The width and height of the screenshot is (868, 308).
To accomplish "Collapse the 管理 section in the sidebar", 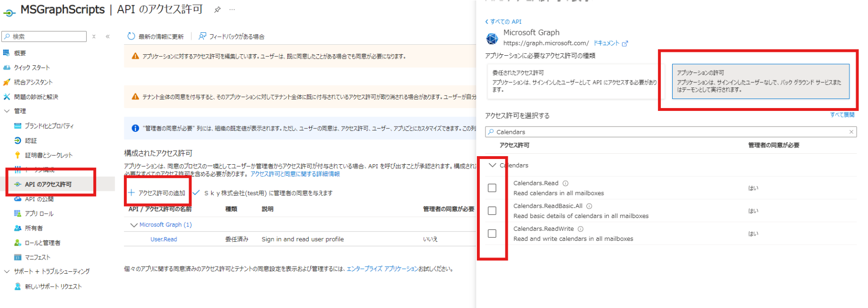I will [7, 111].
